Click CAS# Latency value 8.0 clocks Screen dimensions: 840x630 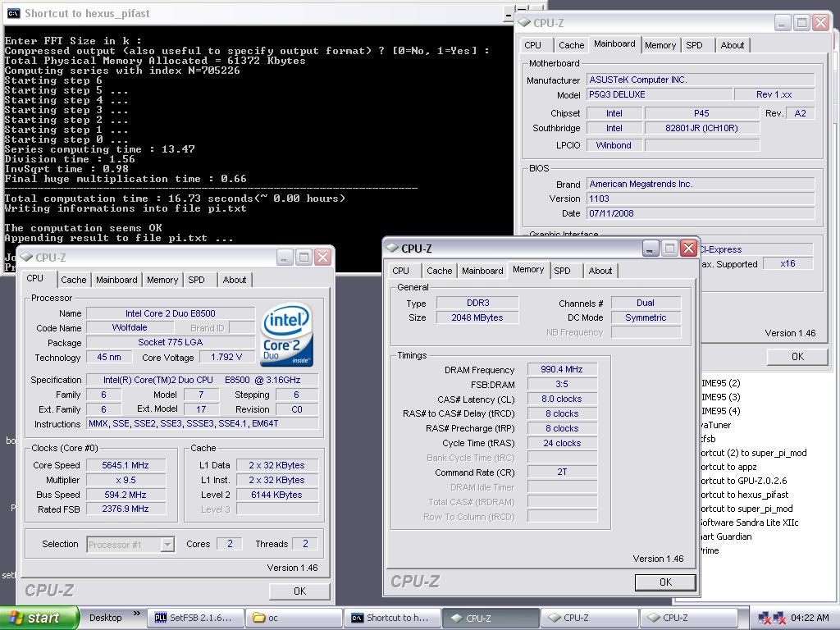pyautogui.click(x=562, y=399)
